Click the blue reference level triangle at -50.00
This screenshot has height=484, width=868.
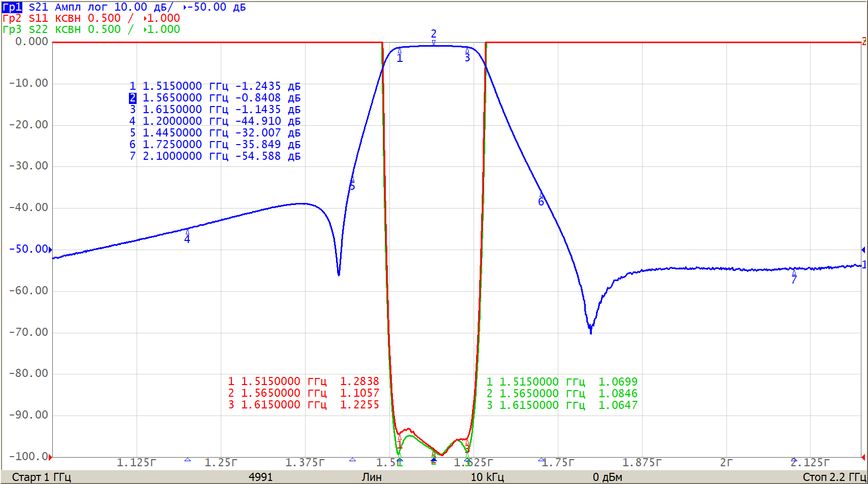pyautogui.click(x=50, y=249)
